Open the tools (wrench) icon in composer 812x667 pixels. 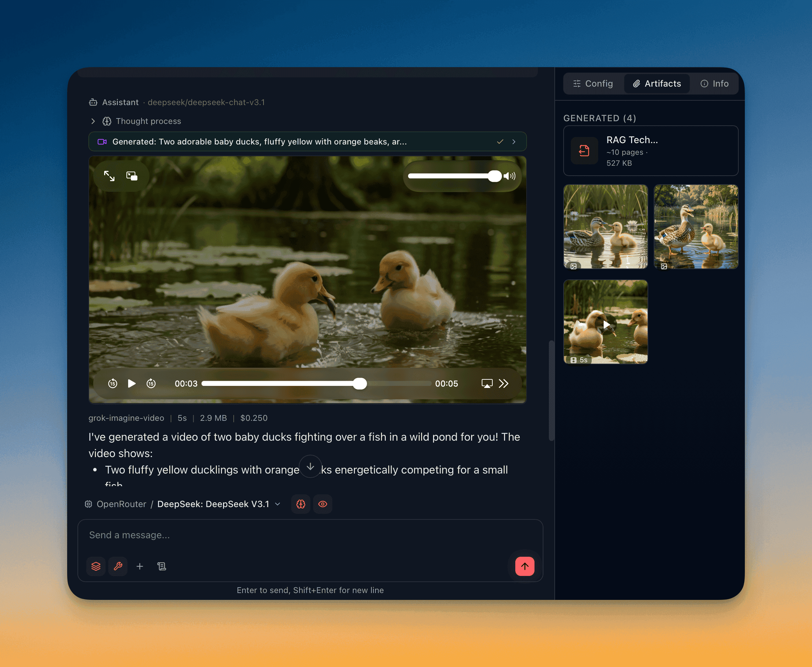(x=118, y=566)
